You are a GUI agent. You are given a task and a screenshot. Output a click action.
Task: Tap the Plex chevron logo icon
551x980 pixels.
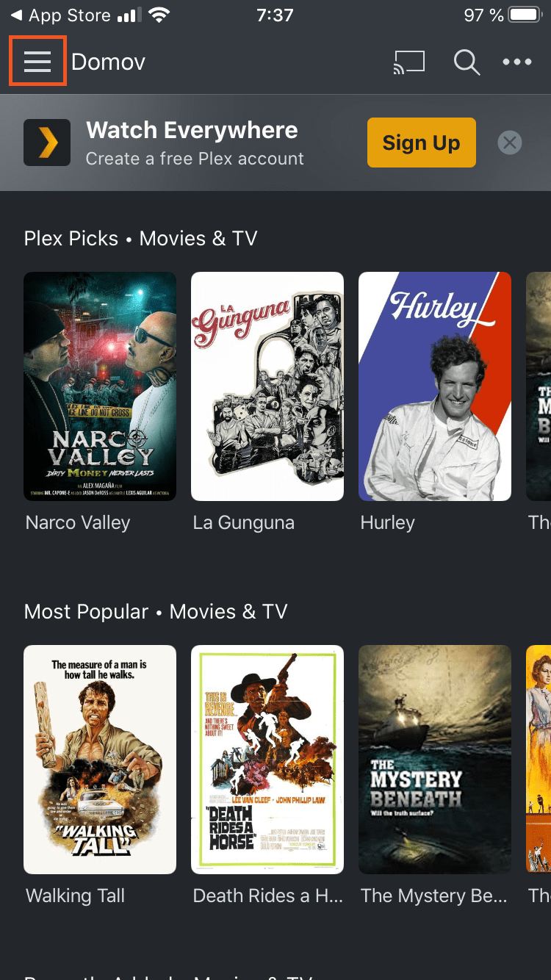tap(47, 143)
